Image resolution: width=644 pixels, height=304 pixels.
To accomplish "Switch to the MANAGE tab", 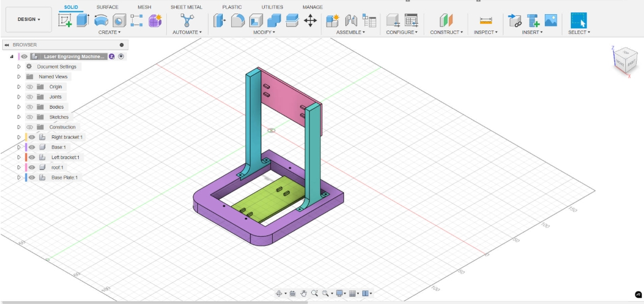I will (312, 7).
